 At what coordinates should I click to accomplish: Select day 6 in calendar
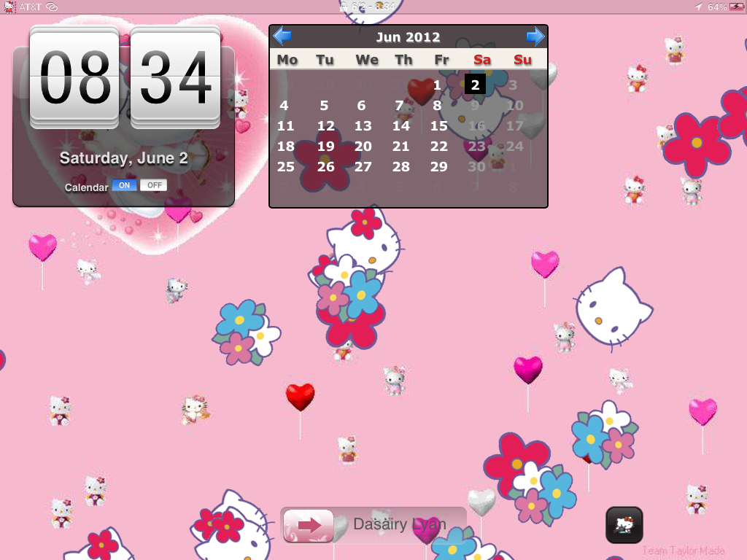[x=362, y=105]
